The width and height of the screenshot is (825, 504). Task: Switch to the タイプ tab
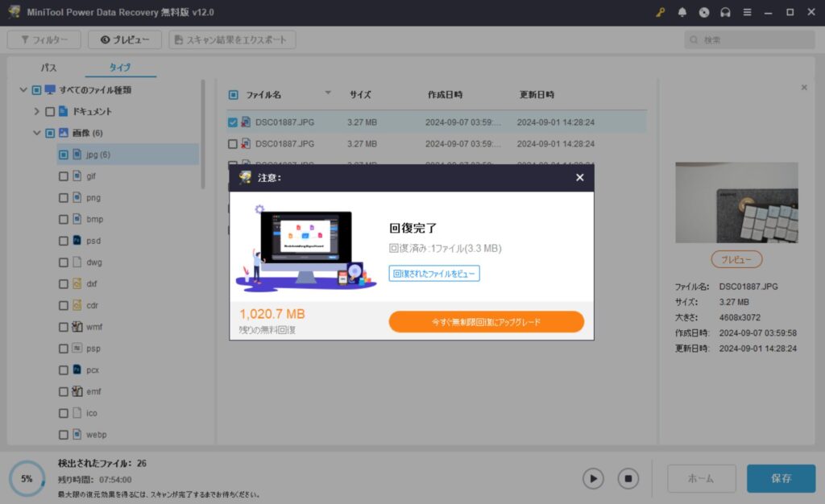point(120,68)
